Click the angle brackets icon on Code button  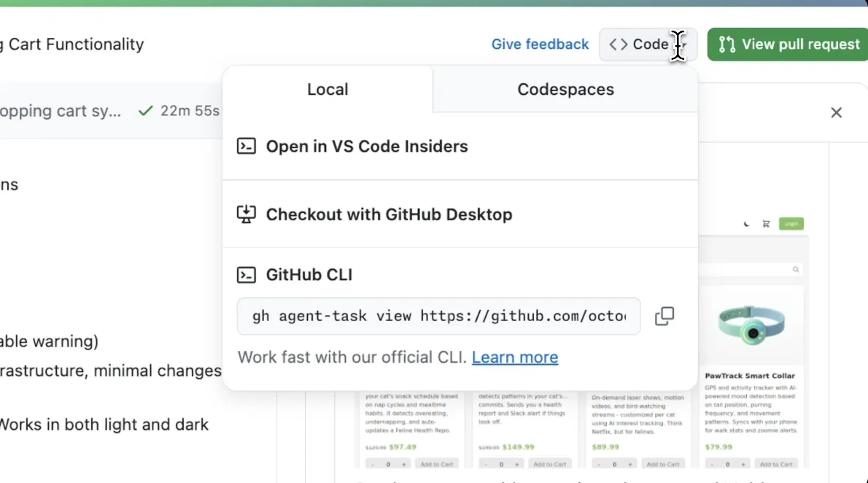[x=619, y=45]
